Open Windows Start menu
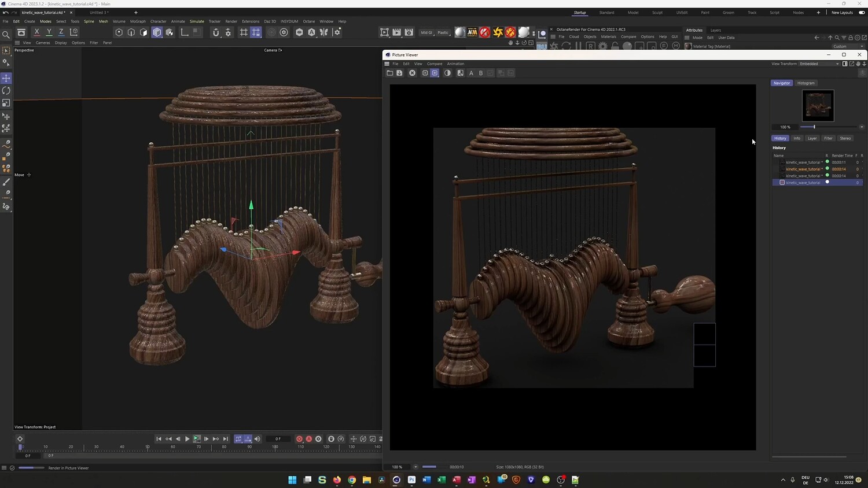Viewport: 868px width, 488px height. (292, 480)
